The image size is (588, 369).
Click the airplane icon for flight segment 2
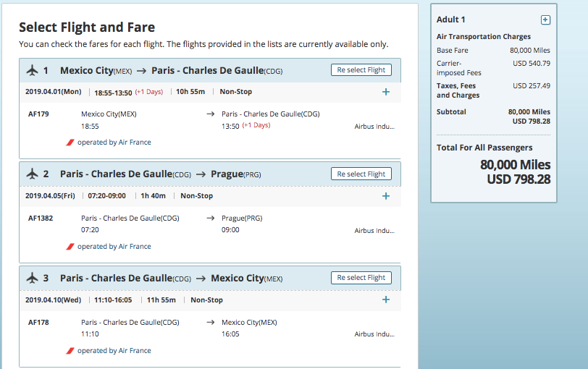[31, 174]
